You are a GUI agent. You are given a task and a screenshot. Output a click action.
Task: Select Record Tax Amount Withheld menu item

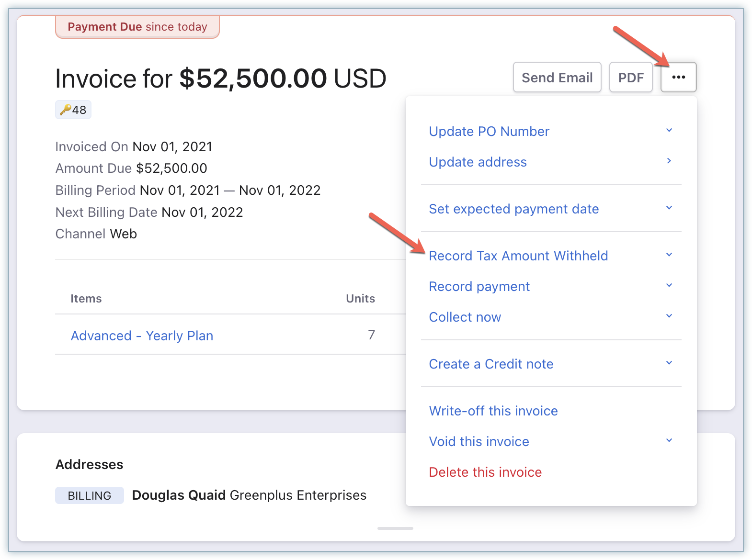518,256
